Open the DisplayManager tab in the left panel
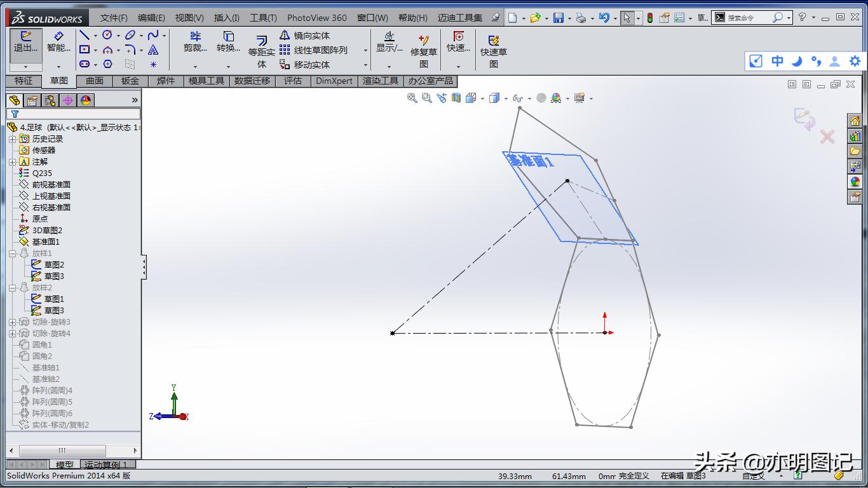The width and height of the screenshot is (868, 488). tap(86, 100)
